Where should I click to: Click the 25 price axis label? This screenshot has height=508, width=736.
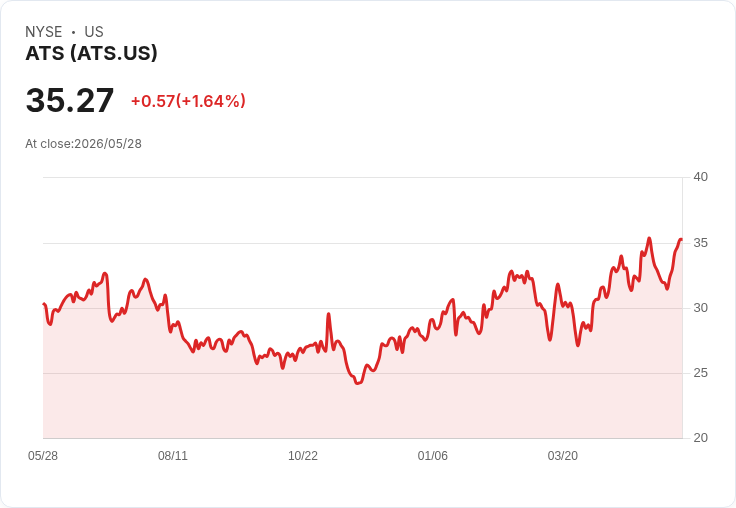700,373
